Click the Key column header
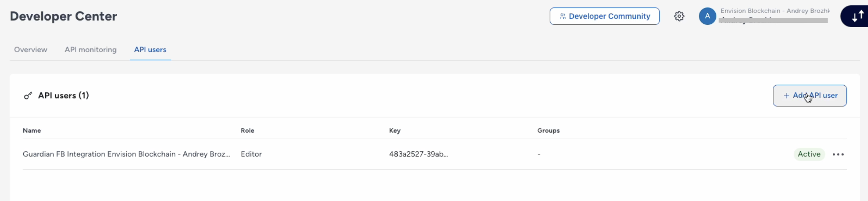This screenshot has height=201, width=868. 395,130
